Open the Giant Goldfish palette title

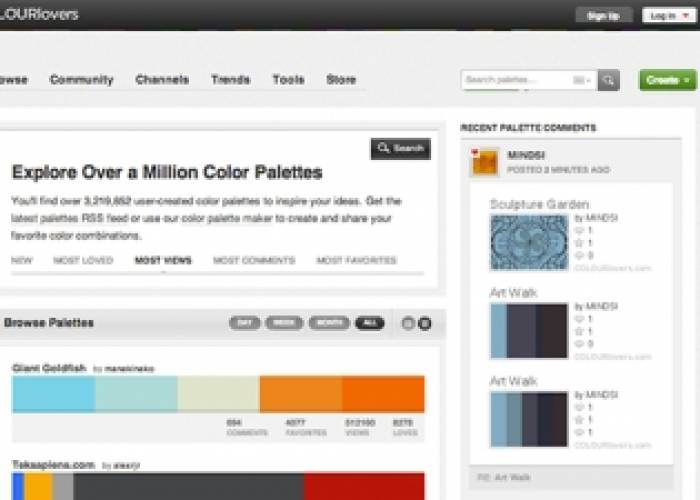pos(49,368)
